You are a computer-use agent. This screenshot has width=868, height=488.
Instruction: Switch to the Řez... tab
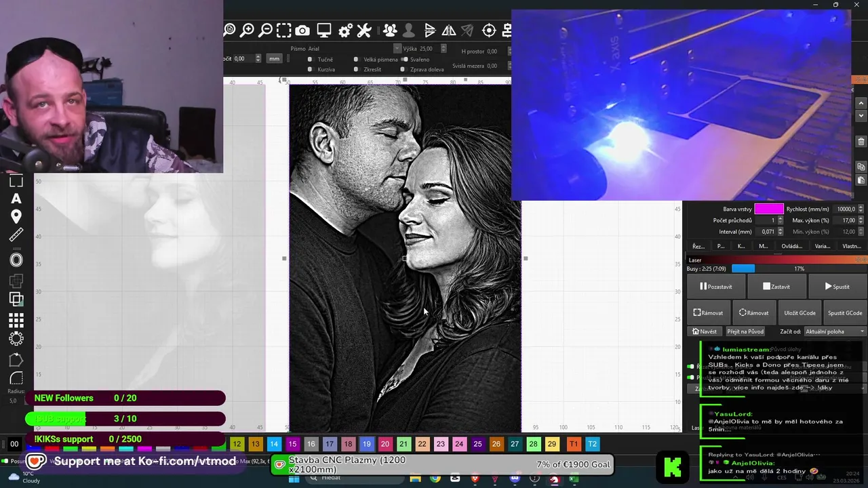(x=698, y=246)
